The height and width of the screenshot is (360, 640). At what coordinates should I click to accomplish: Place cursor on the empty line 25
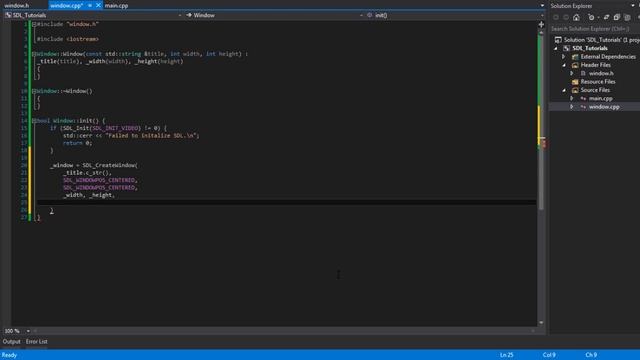(x=286, y=202)
